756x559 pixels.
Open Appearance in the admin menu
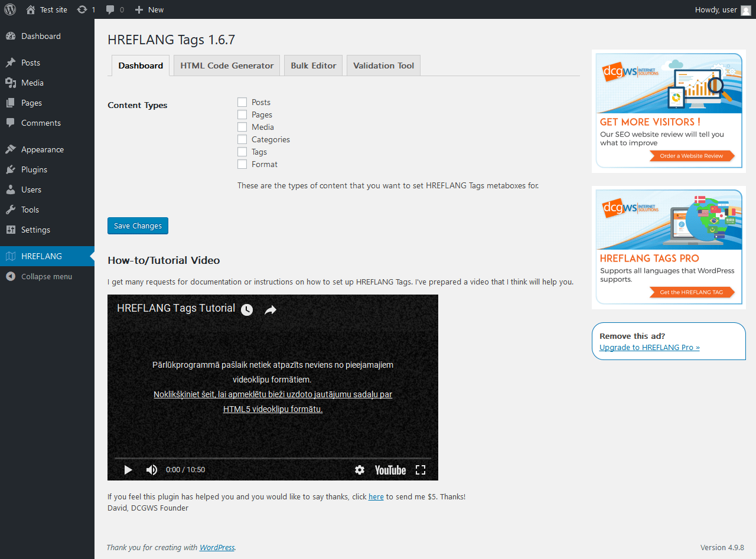pos(47,149)
